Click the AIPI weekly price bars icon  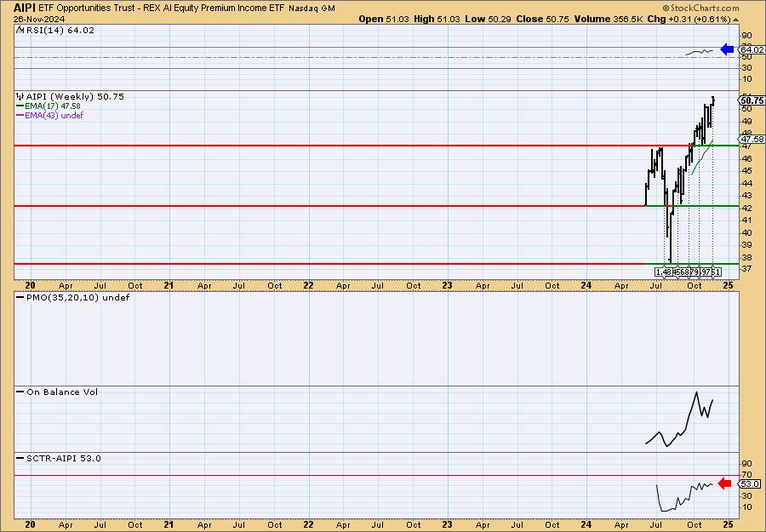coord(20,96)
